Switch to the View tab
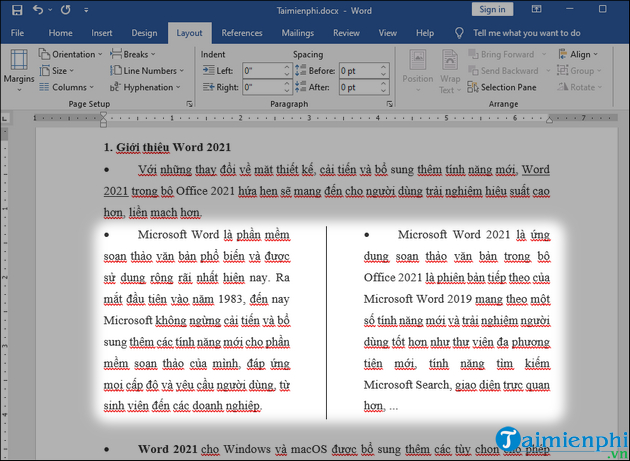Viewport: 630px width, 461px height. 388,33
